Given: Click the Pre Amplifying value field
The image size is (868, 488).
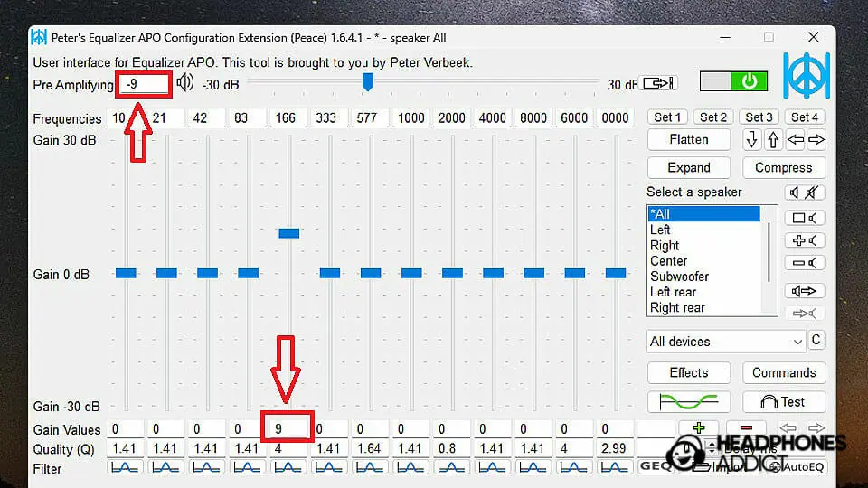Looking at the screenshot, I should [x=145, y=84].
